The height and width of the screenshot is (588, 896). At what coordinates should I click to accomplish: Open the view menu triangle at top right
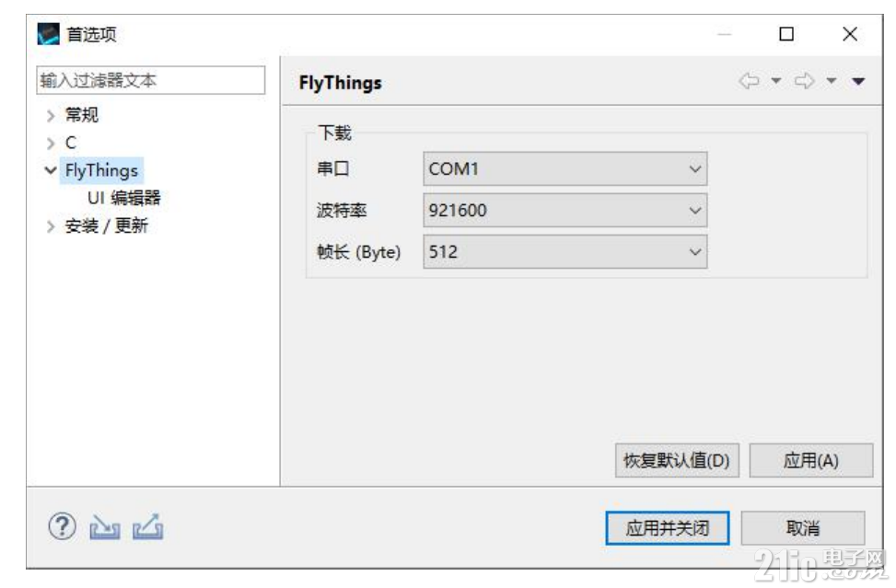(858, 81)
